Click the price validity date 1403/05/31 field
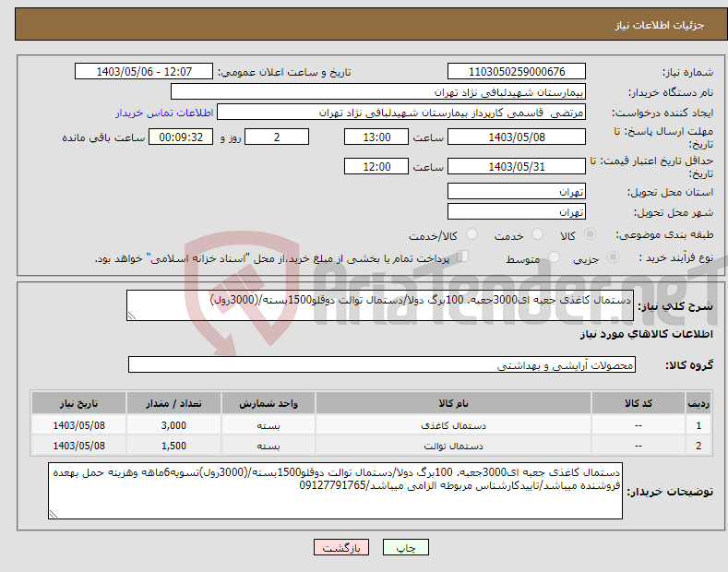 click(x=517, y=166)
